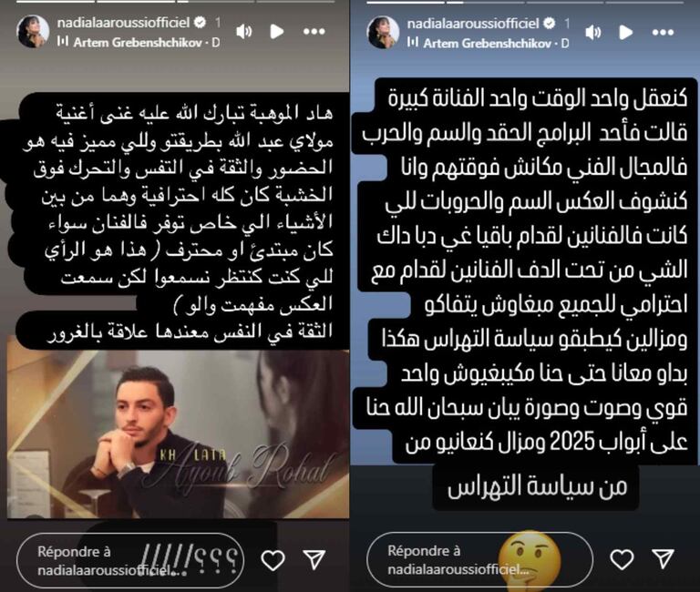Open more options on the right story

(x=663, y=32)
